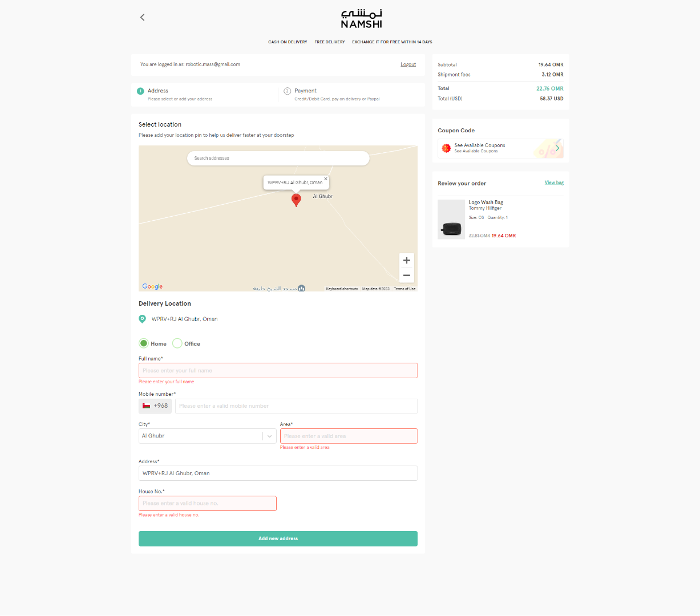Viewport: 700px width, 616px height.
Task: Select the Cash on Delivery header text
Action: [288, 42]
